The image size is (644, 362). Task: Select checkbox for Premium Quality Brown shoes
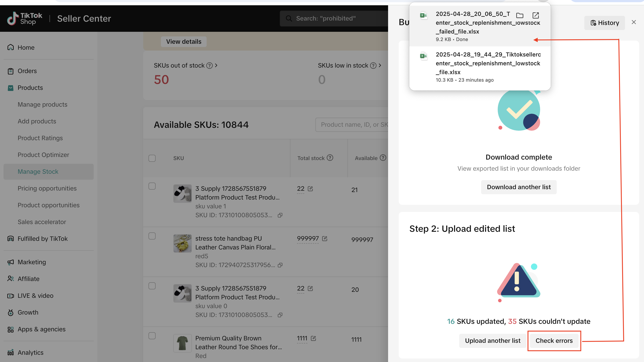pos(152,336)
